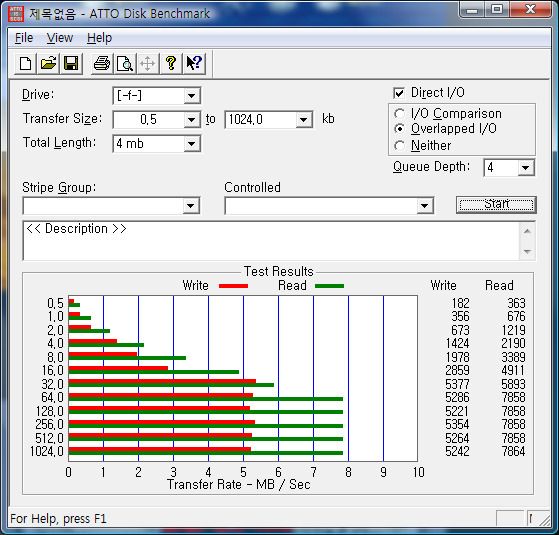Click the Start button

tap(496, 205)
